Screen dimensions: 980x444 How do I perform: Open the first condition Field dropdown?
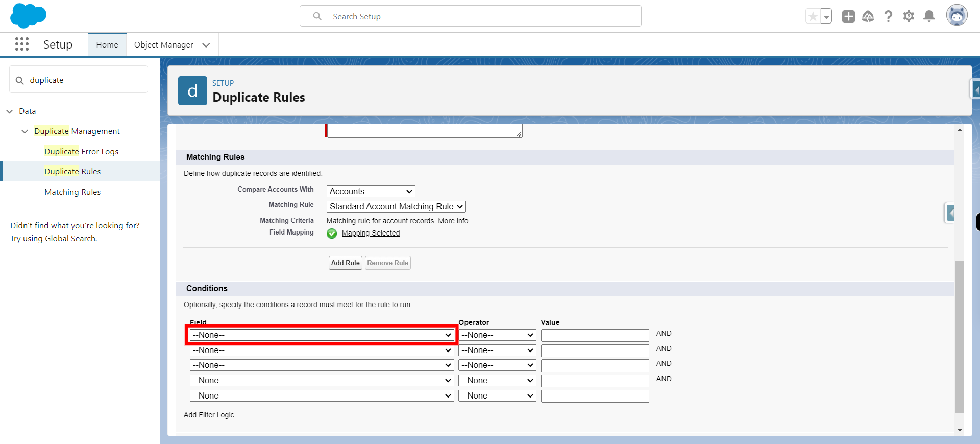point(322,335)
